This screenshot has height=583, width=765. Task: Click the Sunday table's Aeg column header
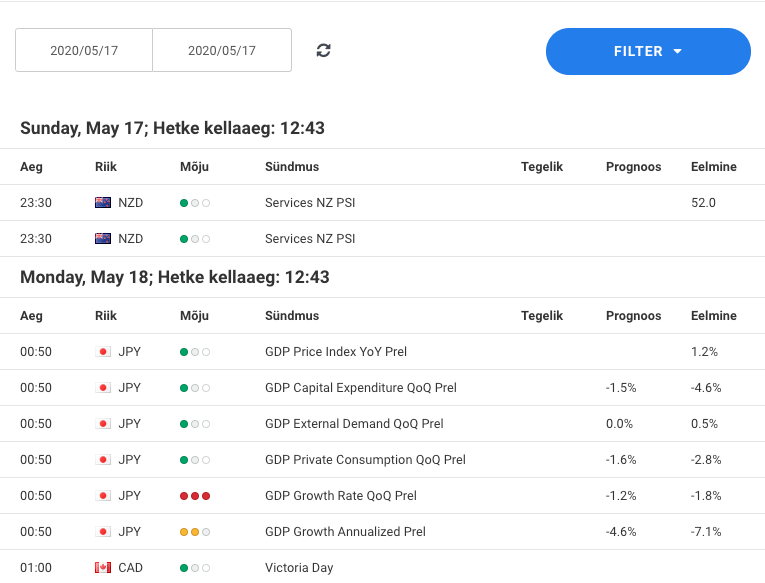click(x=31, y=167)
